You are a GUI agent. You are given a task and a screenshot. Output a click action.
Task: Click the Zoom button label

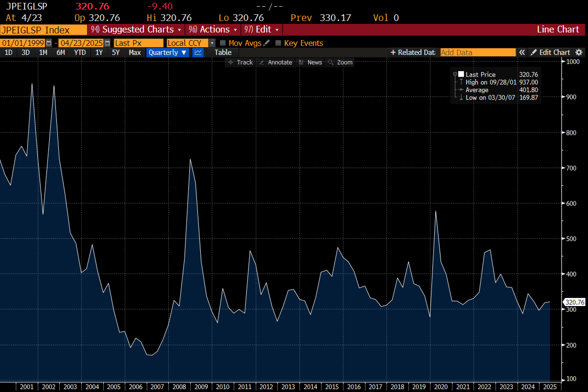345,62
